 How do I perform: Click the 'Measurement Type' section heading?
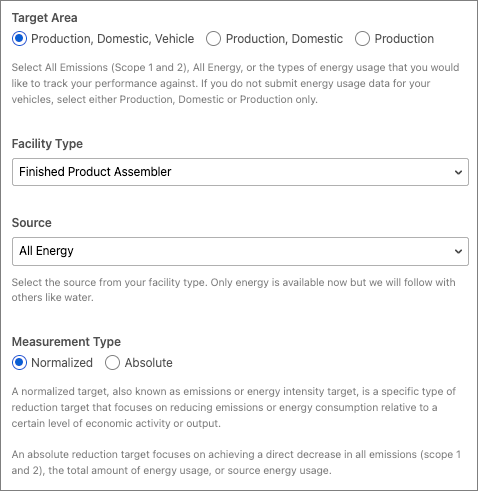click(66, 342)
